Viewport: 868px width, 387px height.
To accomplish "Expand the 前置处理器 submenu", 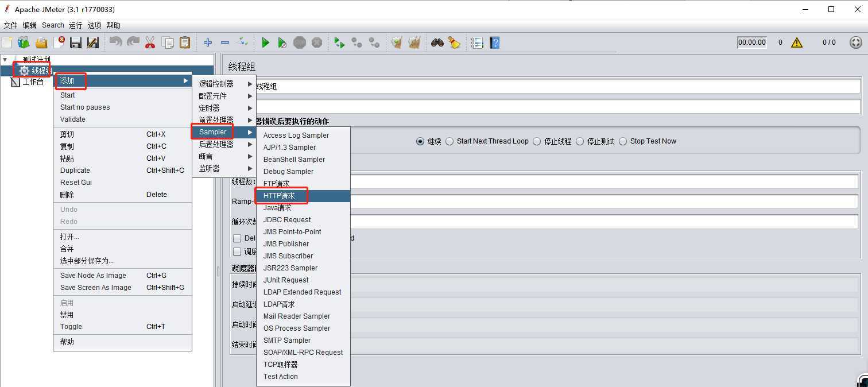I will click(x=224, y=120).
